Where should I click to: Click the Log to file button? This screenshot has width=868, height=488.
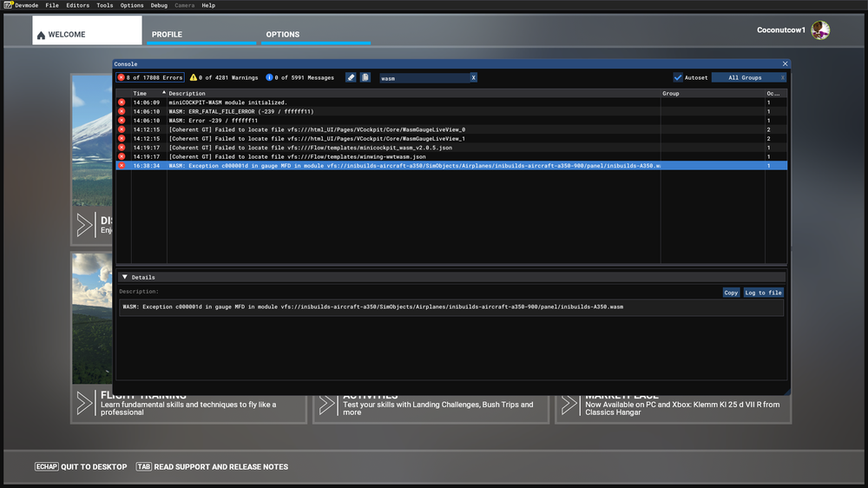pyautogui.click(x=763, y=293)
